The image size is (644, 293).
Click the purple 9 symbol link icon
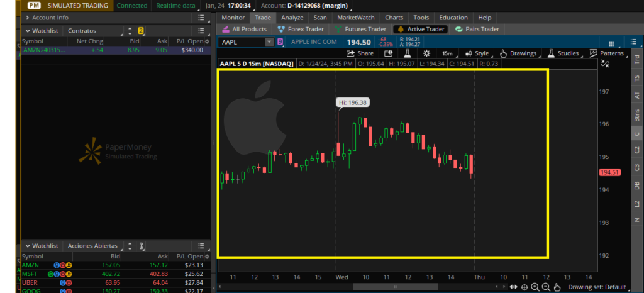pyautogui.click(x=280, y=42)
